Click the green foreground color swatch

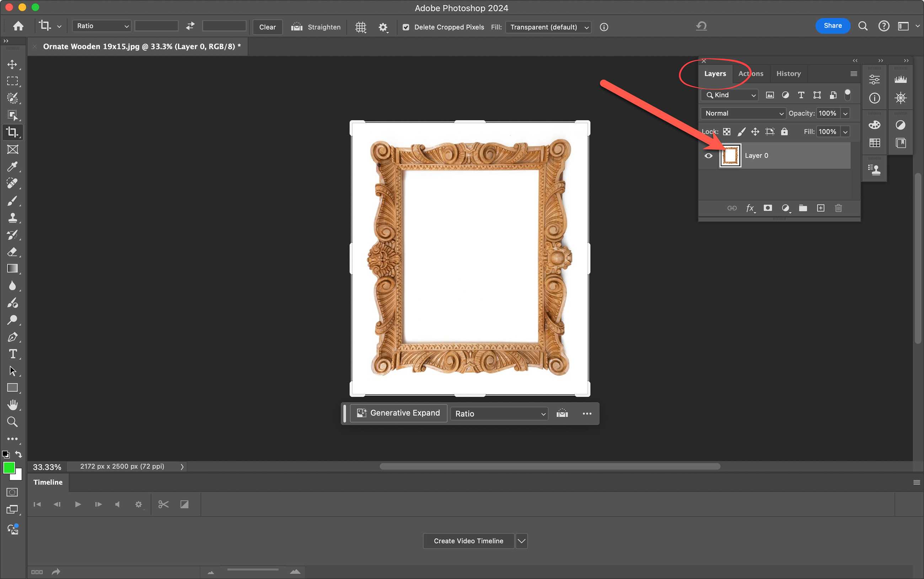click(x=8, y=467)
